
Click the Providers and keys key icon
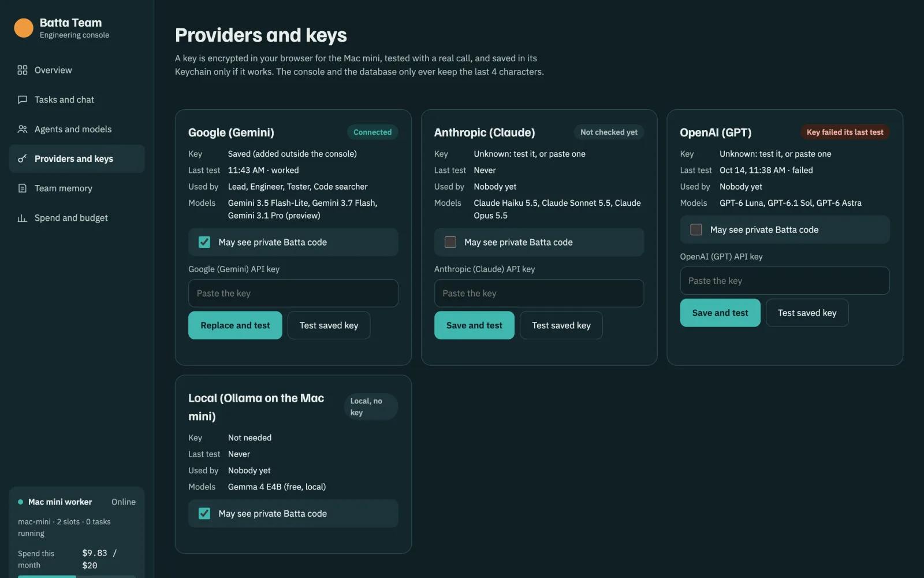(23, 158)
